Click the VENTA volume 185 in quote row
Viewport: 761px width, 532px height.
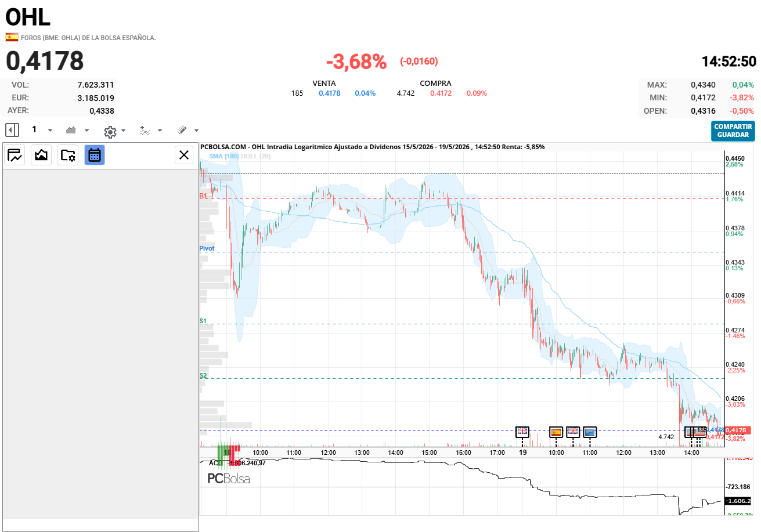(297, 93)
